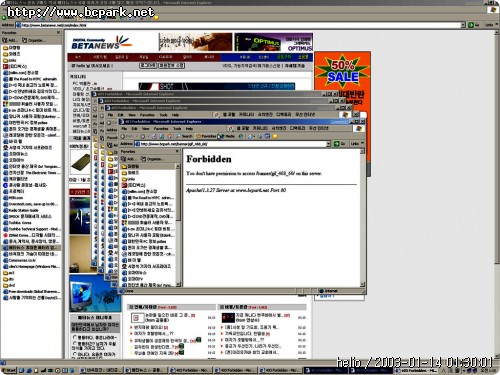Open 'Overstock.com' favorite in main sidebar
This screenshot has width=500, height=375.
30,204
